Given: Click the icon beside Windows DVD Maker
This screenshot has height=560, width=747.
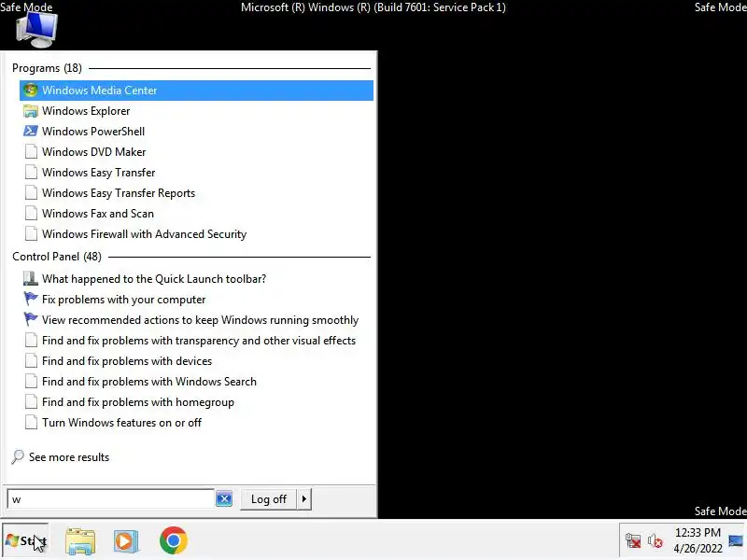Looking at the screenshot, I should (31, 152).
